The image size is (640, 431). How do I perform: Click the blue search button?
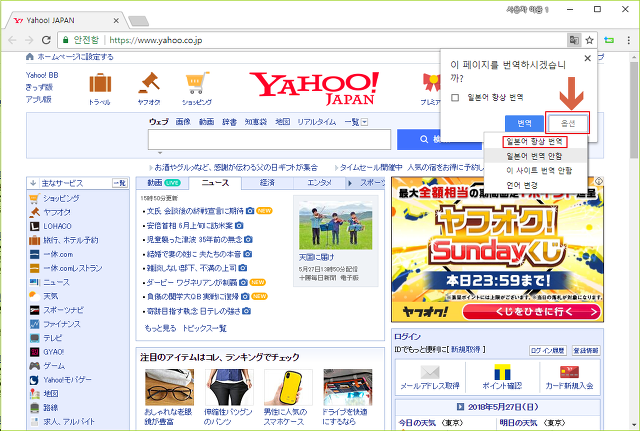pos(439,140)
